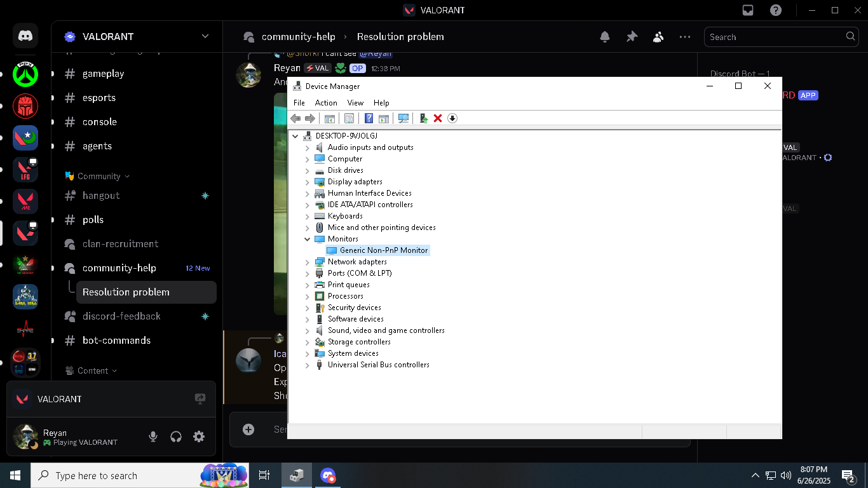The image size is (868, 488).
Task: Click the blue Help icon in Device Manager
Action: tap(369, 118)
